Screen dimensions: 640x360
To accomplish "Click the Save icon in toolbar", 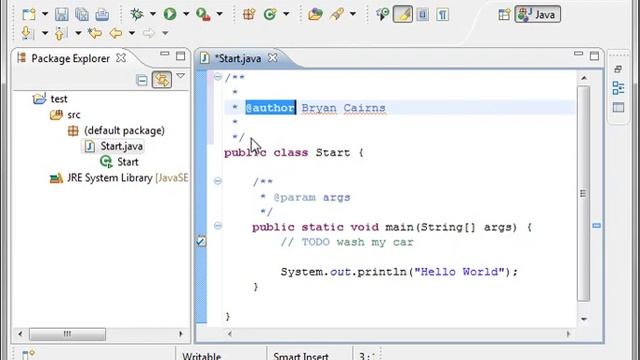I will point(62,15).
